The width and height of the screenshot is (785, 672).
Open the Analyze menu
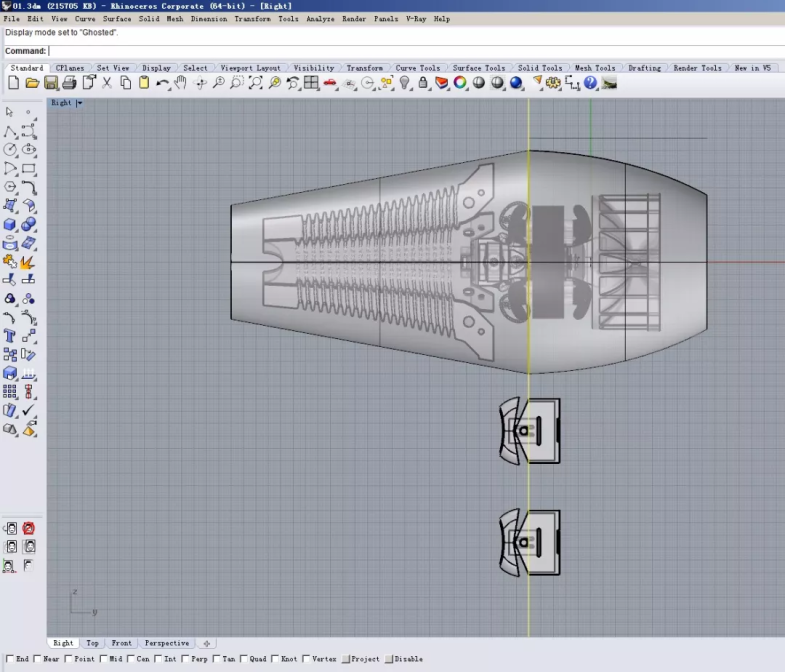click(320, 19)
